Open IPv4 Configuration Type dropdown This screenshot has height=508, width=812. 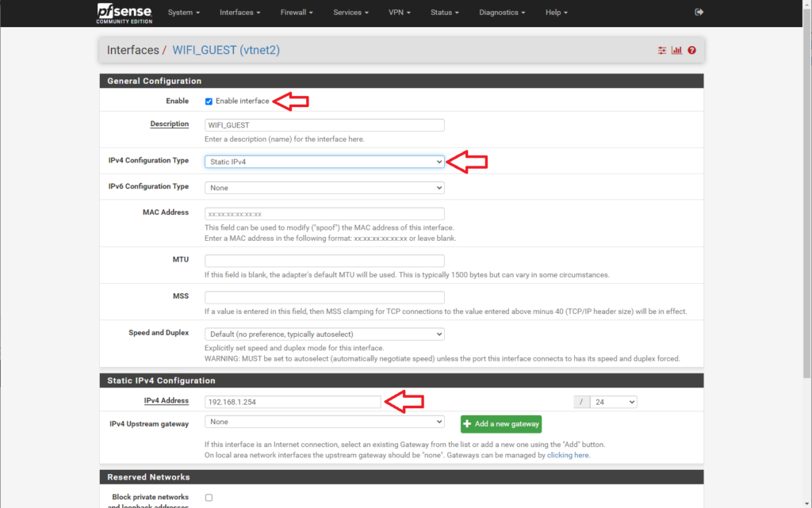coord(324,162)
